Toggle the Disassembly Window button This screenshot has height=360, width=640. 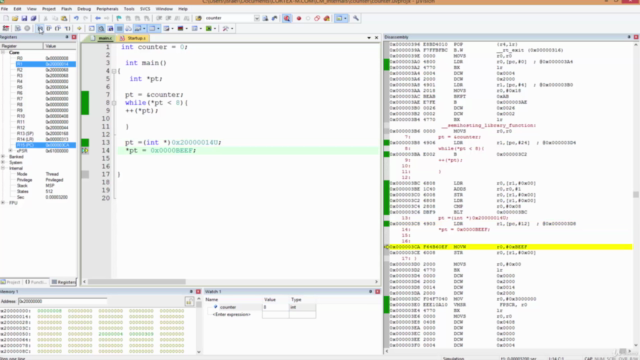pos(101,29)
